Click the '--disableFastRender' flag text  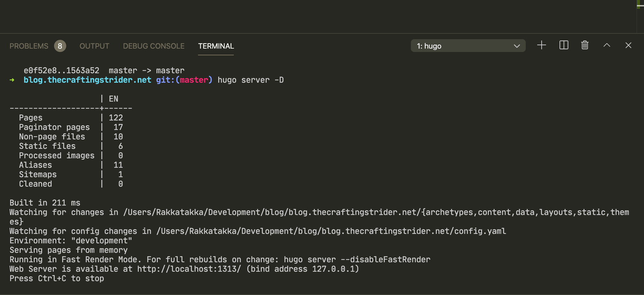(x=386, y=260)
